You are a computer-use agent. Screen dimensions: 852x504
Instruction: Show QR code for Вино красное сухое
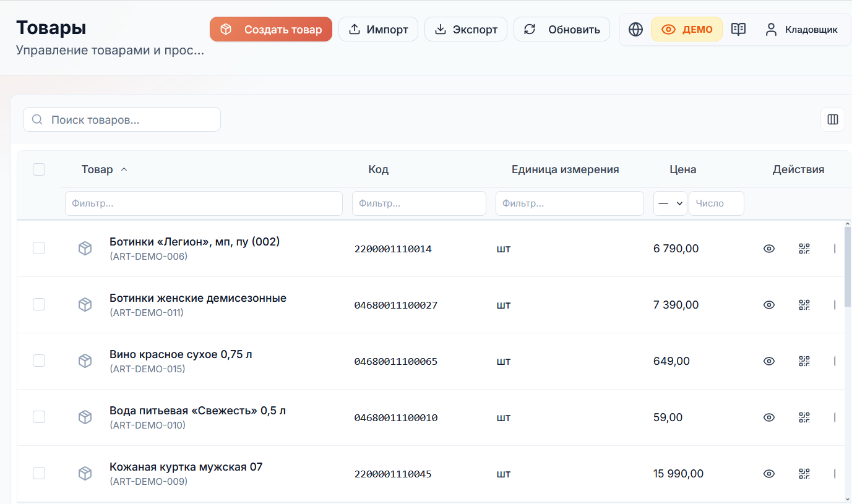pos(804,361)
